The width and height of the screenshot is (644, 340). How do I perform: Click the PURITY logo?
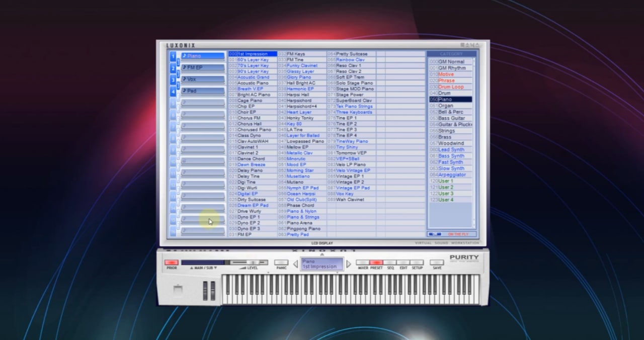pyautogui.click(x=464, y=258)
